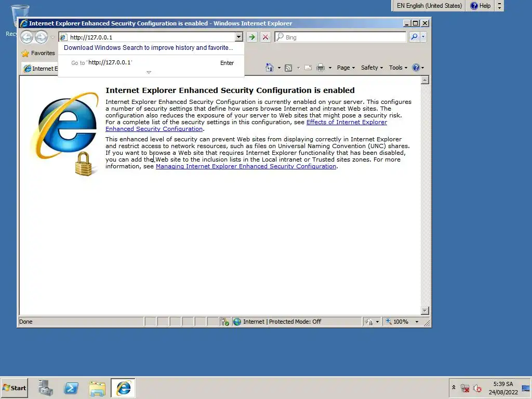This screenshot has height=399, width=532.
Task: Open the Print options dropdown arrow
Action: [x=330, y=68]
